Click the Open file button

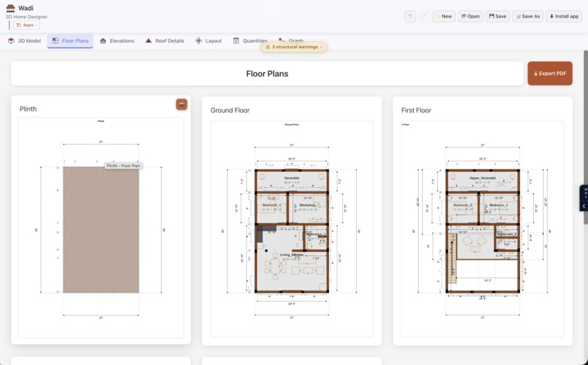pyautogui.click(x=471, y=16)
